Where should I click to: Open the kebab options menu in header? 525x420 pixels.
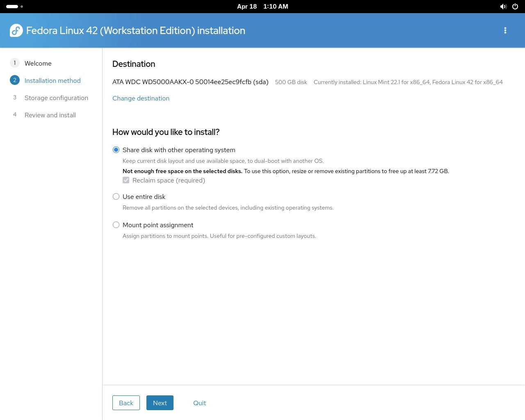click(505, 30)
